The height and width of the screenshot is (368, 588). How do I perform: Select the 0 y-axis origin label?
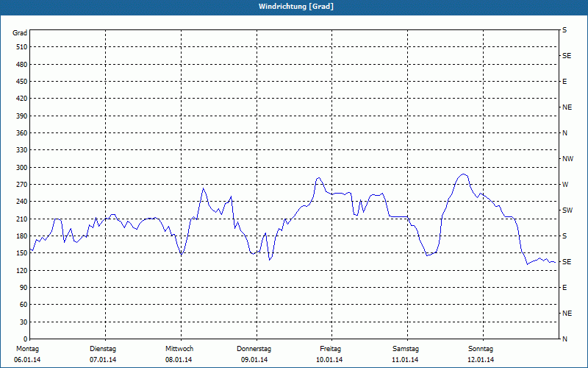point(26,339)
